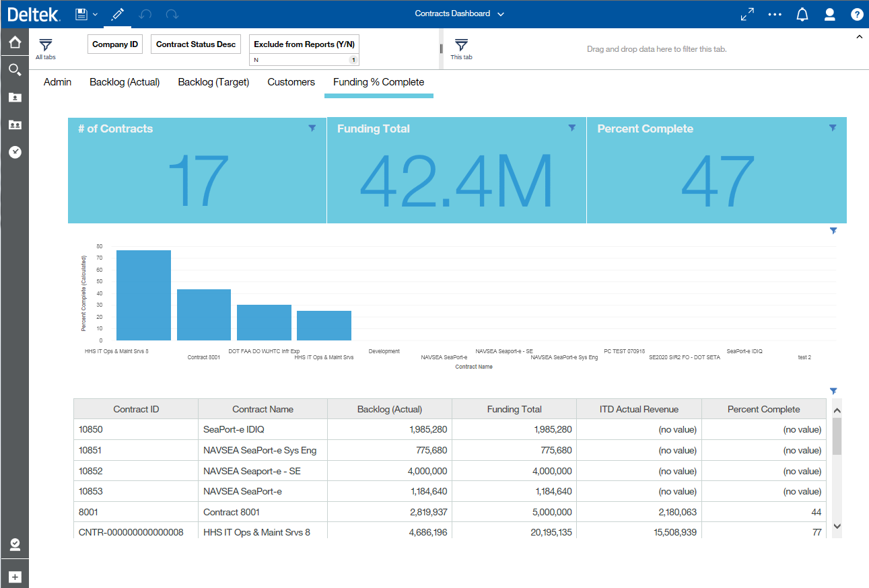Toggle edit mode pencil icon
This screenshot has height=588, width=869.
click(x=118, y=14)
